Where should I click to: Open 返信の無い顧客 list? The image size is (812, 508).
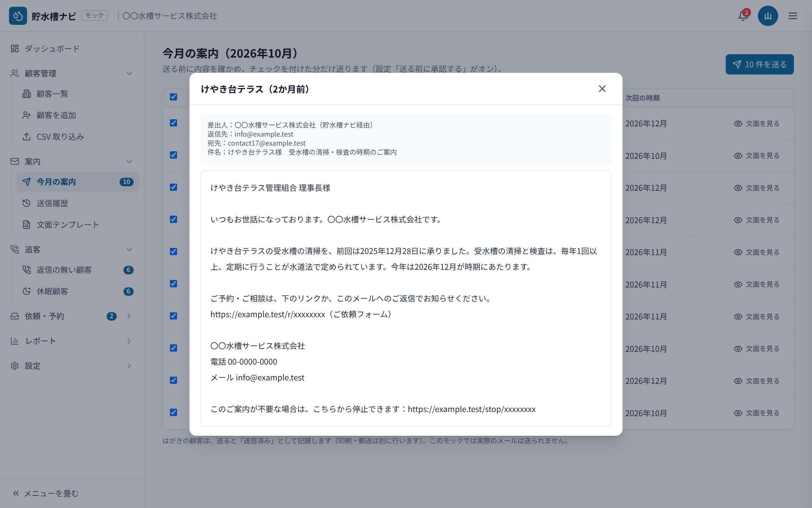point(77,270)
